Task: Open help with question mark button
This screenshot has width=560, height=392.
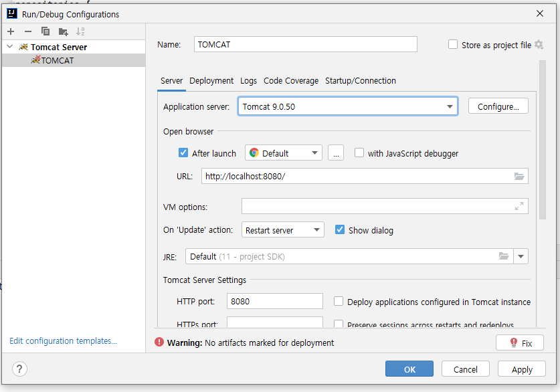Action: click(x=19, y=369)
